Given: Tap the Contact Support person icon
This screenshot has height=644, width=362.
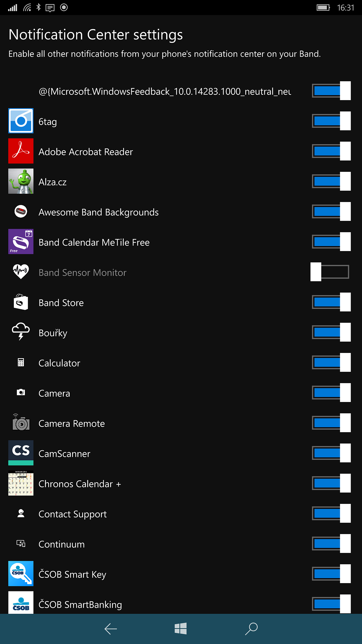Looking at the screenshot, I should tap(21, 513).
